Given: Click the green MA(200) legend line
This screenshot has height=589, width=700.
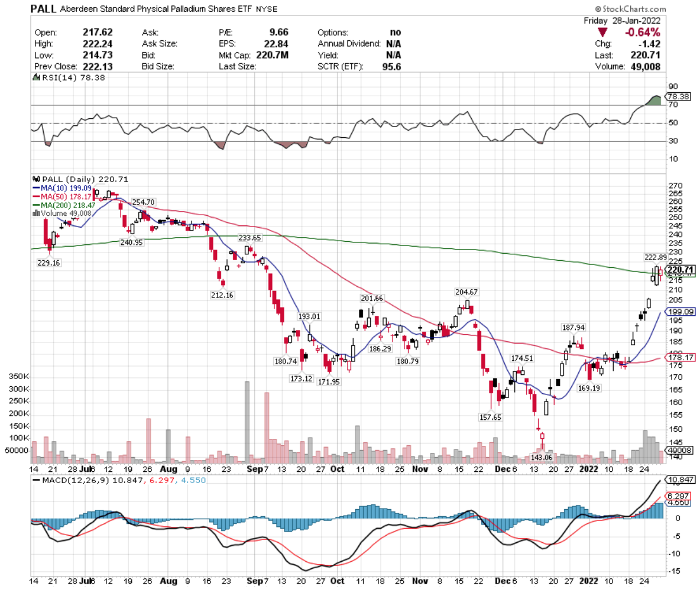Looking at the screenshot, I should tap(36, 205).
